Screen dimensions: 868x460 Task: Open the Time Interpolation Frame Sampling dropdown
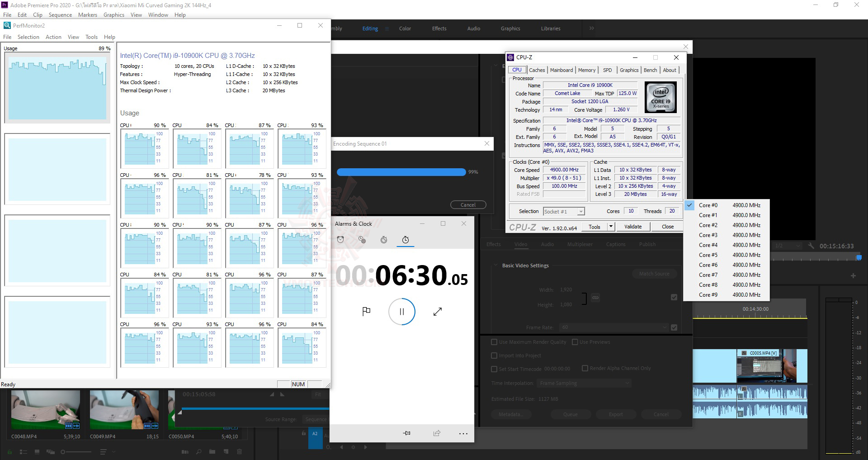coord(584,383)
